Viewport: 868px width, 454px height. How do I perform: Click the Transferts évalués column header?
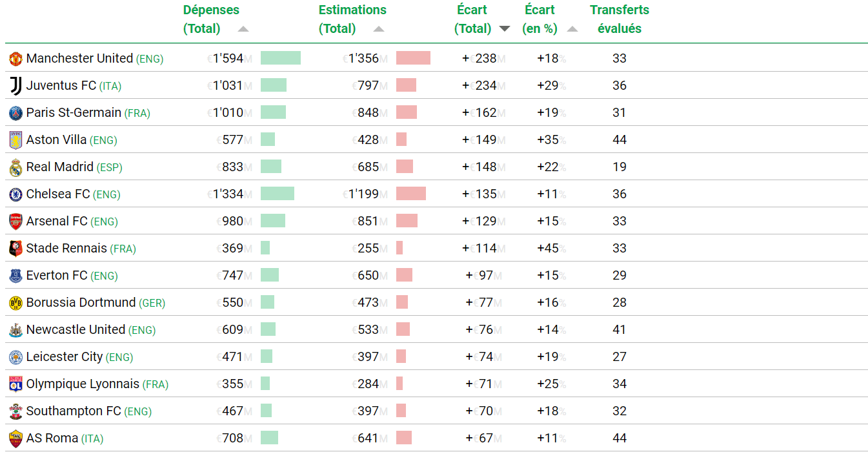(x=619, y=19)
